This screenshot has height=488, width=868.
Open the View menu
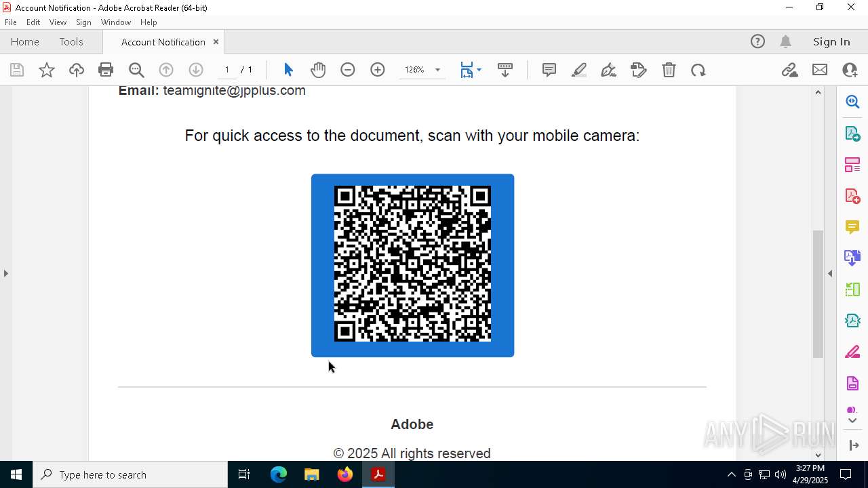[58, 22]
